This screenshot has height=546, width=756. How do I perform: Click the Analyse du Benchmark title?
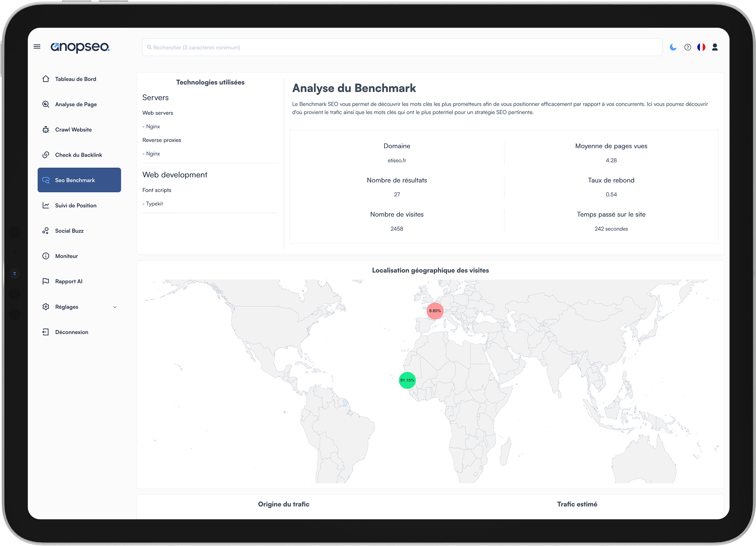354,88
